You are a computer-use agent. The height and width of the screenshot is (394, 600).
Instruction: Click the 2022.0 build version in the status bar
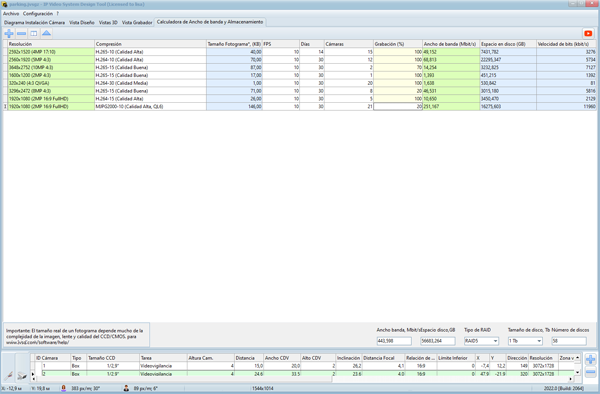click(564, 388)
